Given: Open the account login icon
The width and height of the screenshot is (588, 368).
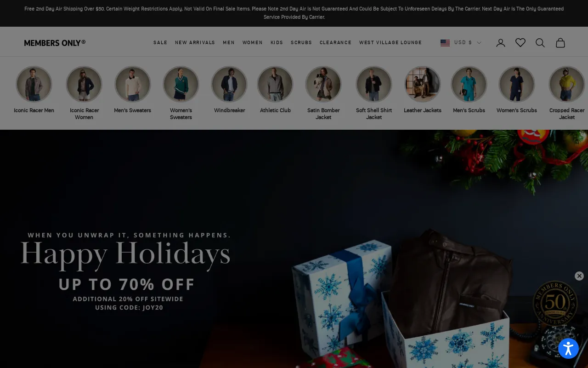Looking at the screenshot, I should point(501,43).
